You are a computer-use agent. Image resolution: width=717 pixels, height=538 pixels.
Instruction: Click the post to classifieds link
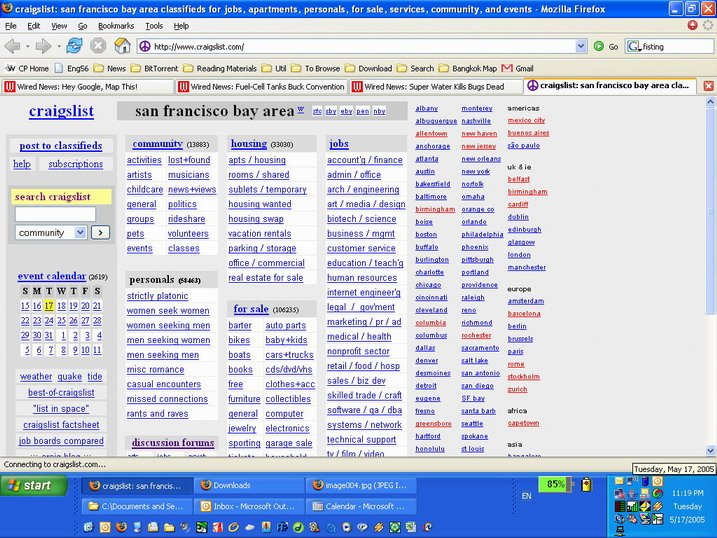point(61,145)
